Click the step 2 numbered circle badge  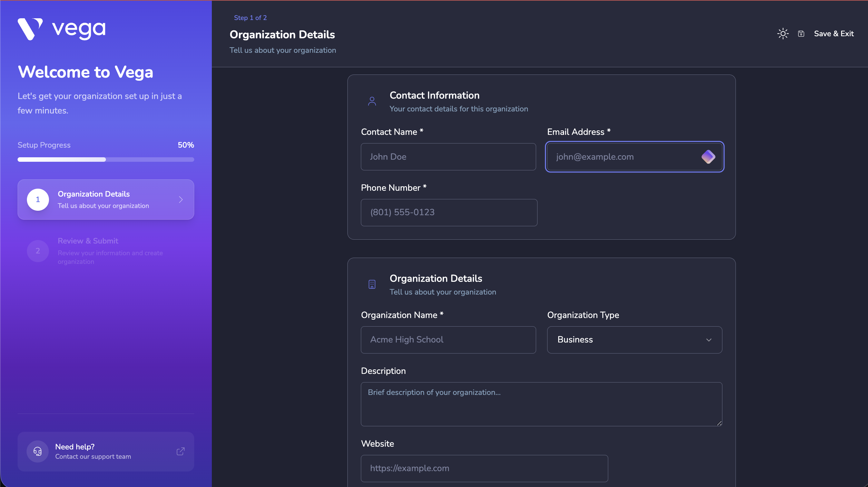tap(38, 251)
